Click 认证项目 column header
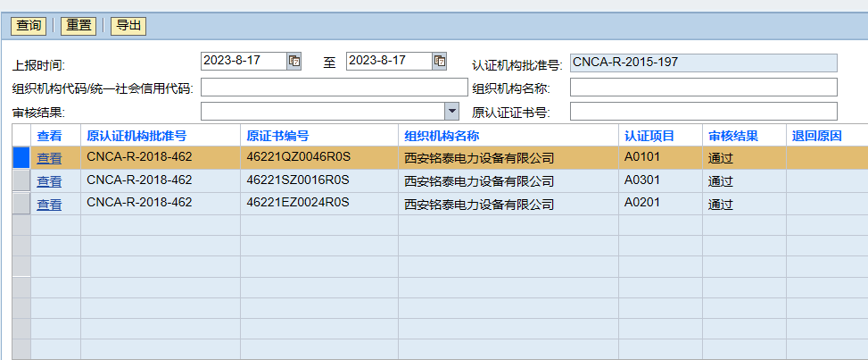The height and width of the screenshot is (360, 868). pos(660,136)
